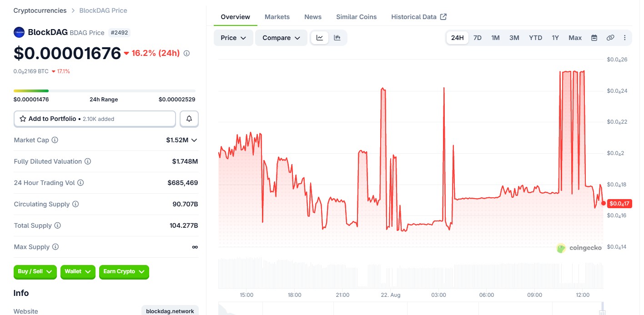The width and height of the screenshot is (644, 315).
Task: Open the Wallet dropdown
Action: 78,271
